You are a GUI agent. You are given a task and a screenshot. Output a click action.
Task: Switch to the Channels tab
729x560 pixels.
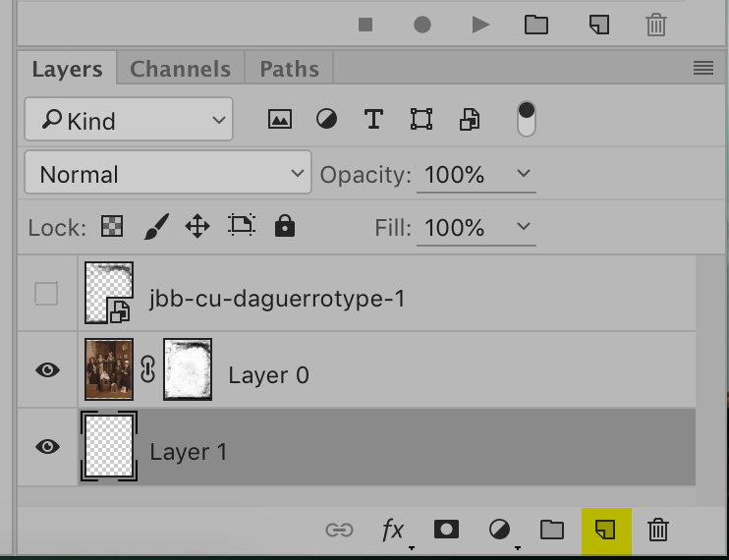(x=180, y=69)
